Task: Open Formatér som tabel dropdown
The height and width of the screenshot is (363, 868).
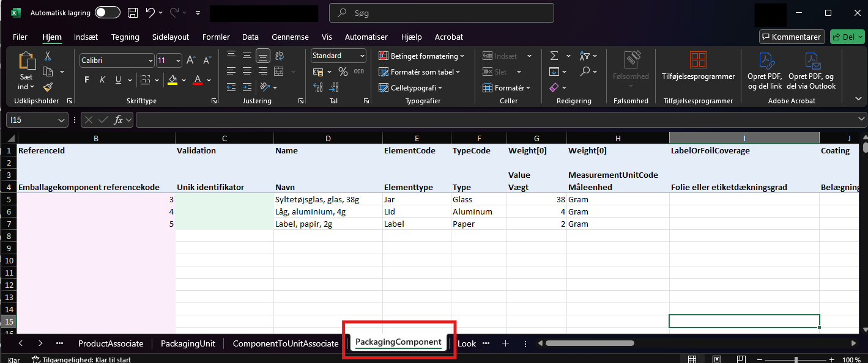Action: pos(419,71)
